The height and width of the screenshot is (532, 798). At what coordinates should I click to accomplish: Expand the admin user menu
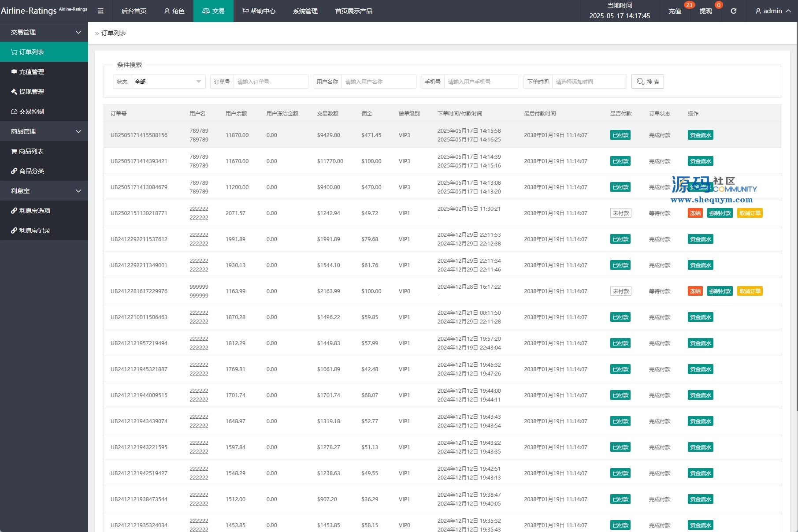click(773, 11)
